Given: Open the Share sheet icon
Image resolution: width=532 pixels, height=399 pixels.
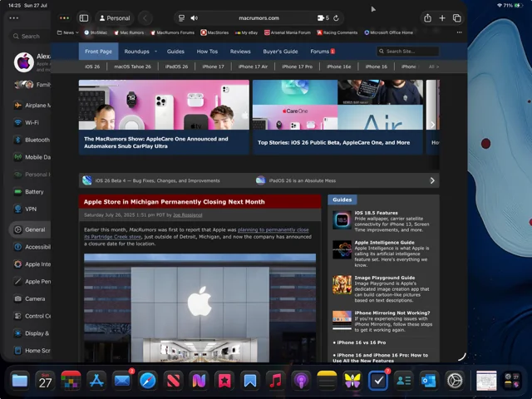Looking at the screenshot, I should pyautogui.click(x=427, y=18).
